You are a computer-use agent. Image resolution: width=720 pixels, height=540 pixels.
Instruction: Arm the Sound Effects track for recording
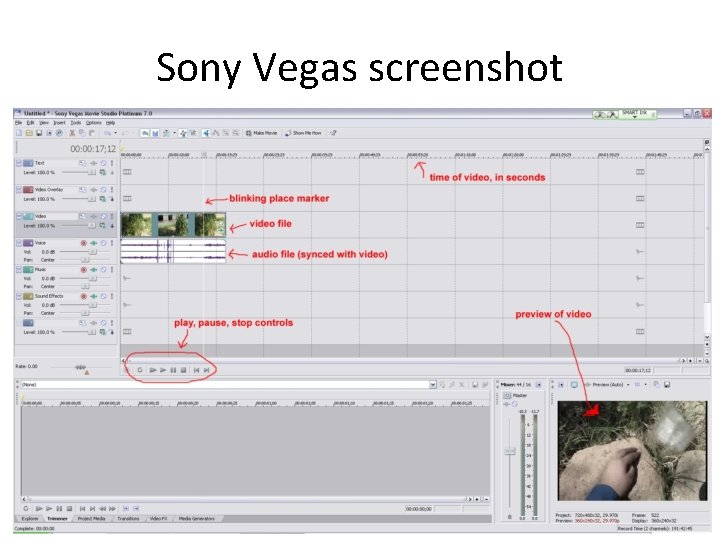pos(84,296)
